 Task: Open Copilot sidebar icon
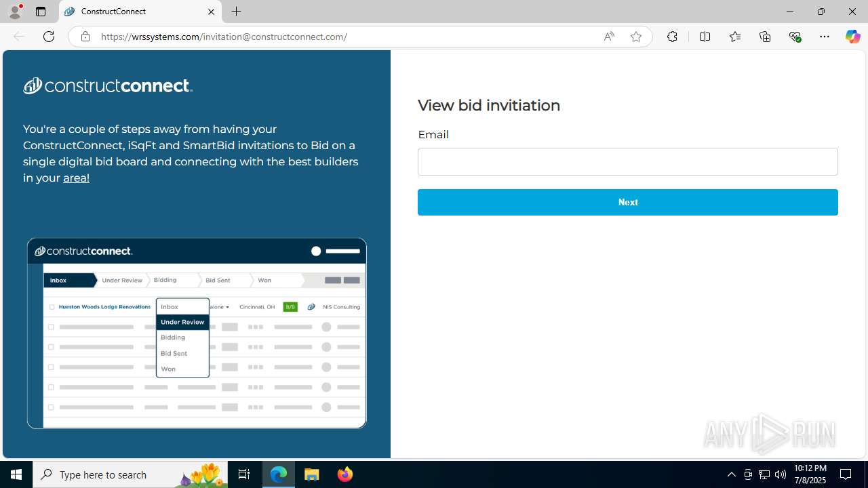(x=852, y=37)
